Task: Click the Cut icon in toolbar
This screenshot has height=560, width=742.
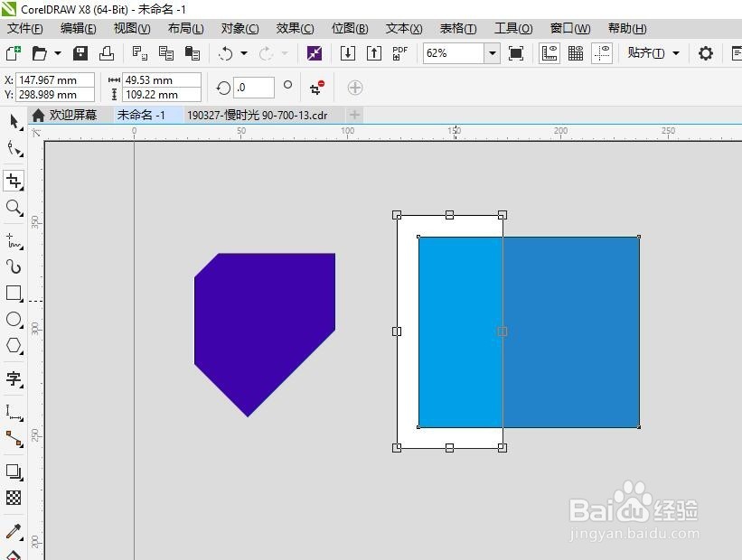Action: tap(139, 53)
